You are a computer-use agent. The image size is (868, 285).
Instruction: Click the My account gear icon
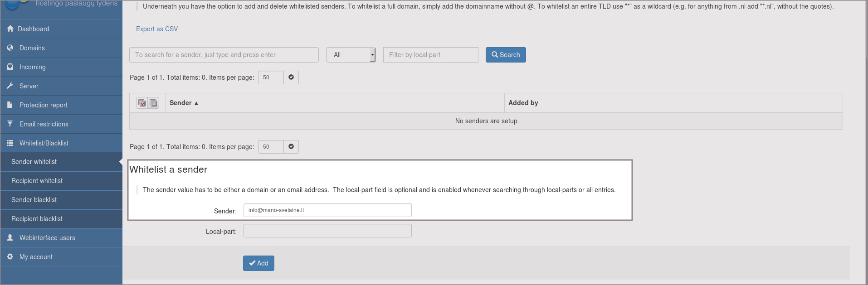coord(10,256)
